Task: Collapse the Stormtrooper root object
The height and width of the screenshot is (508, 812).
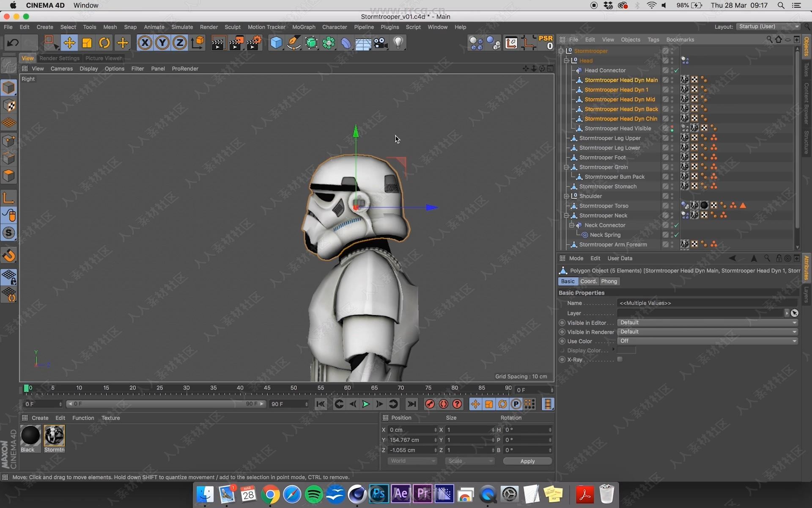Action: [561, 51]
